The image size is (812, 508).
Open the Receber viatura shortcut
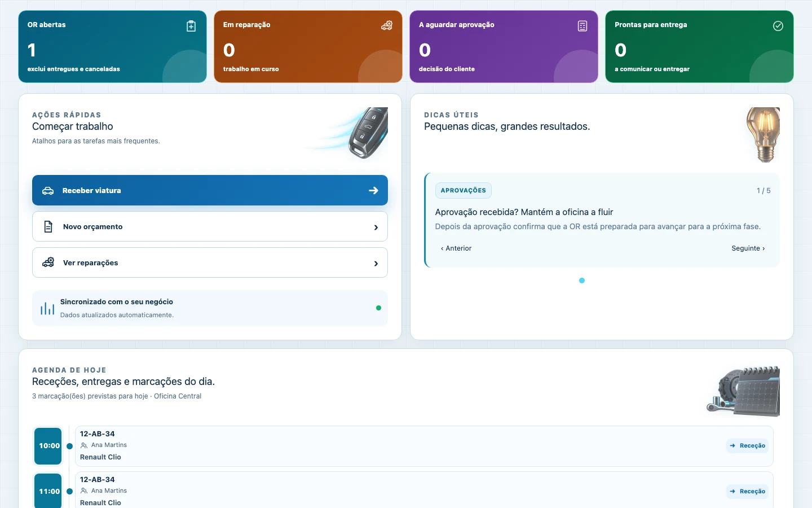(210, 190)
